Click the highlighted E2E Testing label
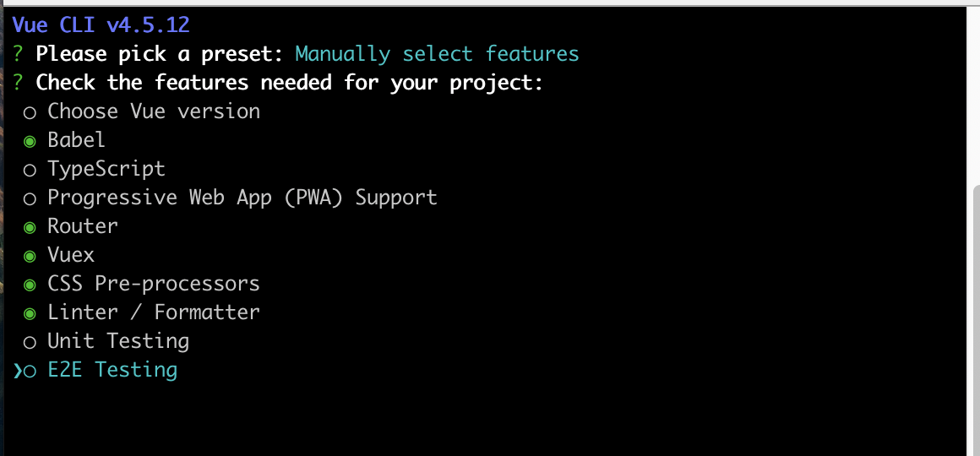 [x=112, y=370]
